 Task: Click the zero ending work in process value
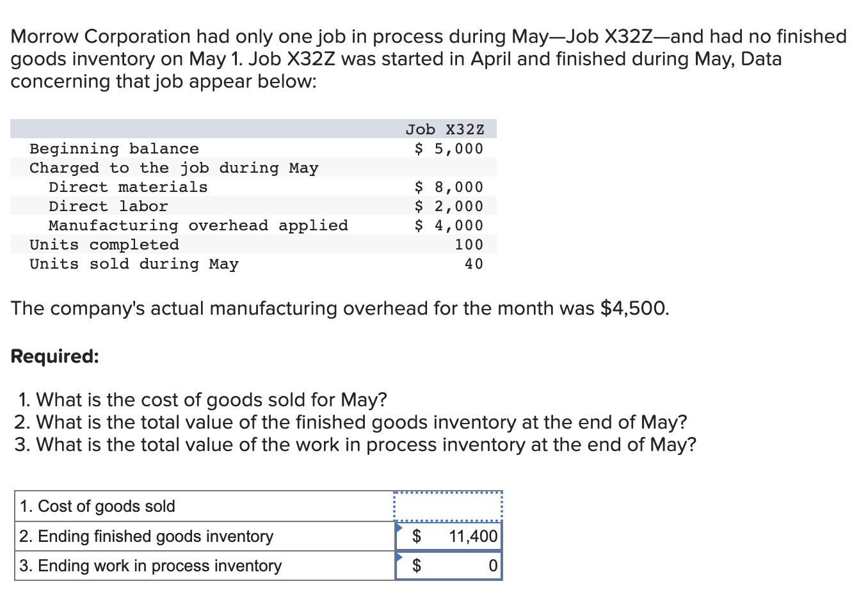pyautogui.click(x=492, y=566)
